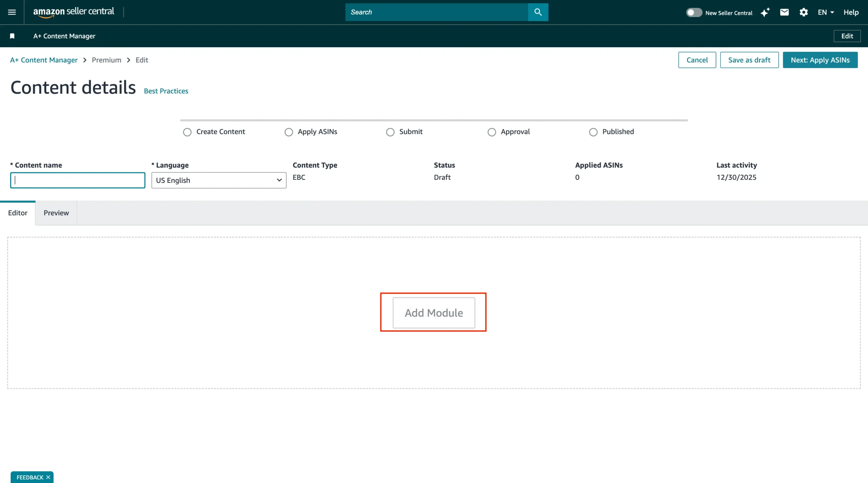Click the Amazon Seller Central logo
868x483 pixels.
pos(74,12)
